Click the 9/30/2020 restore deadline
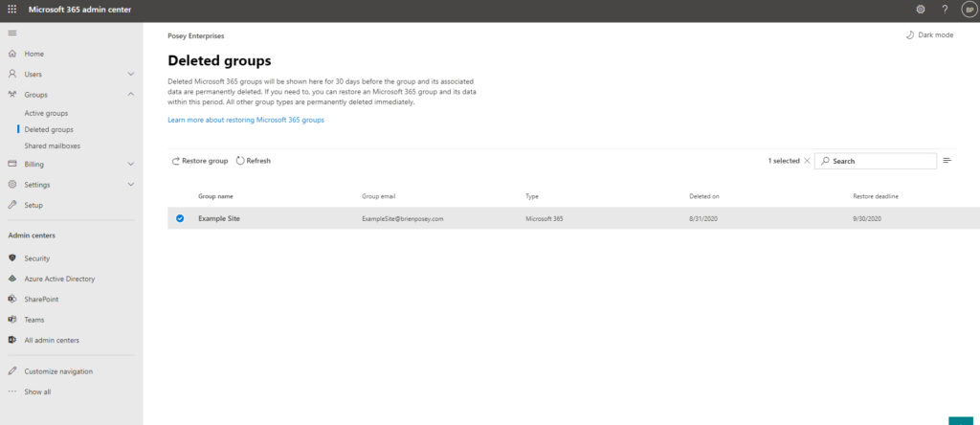This screenshot has height=425, width=980. point(867,219)
